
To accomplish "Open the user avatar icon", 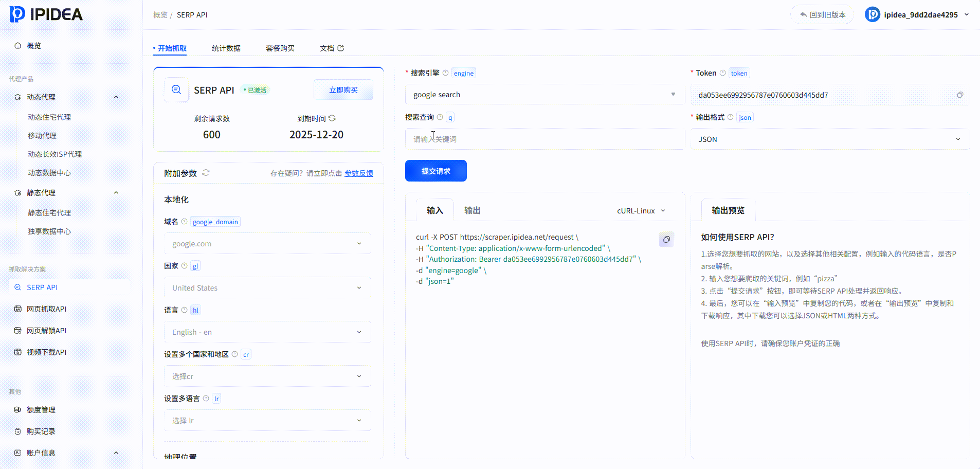I will pos(872,14).
